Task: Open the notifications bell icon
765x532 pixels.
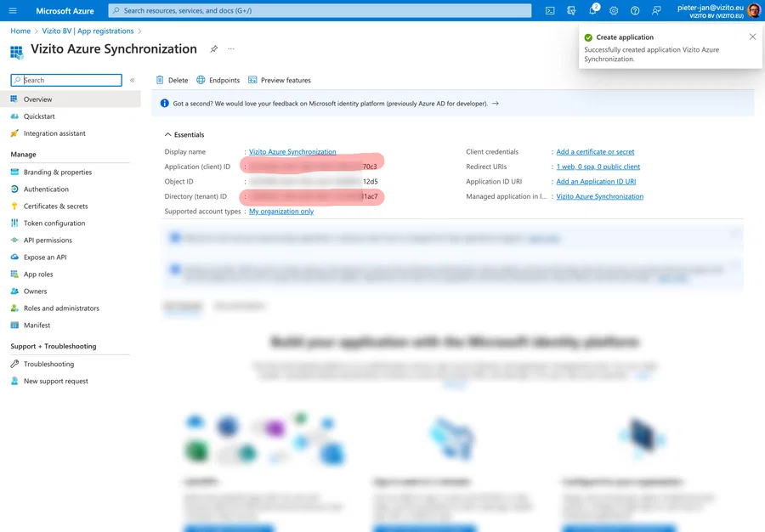Action: [593, 11]
